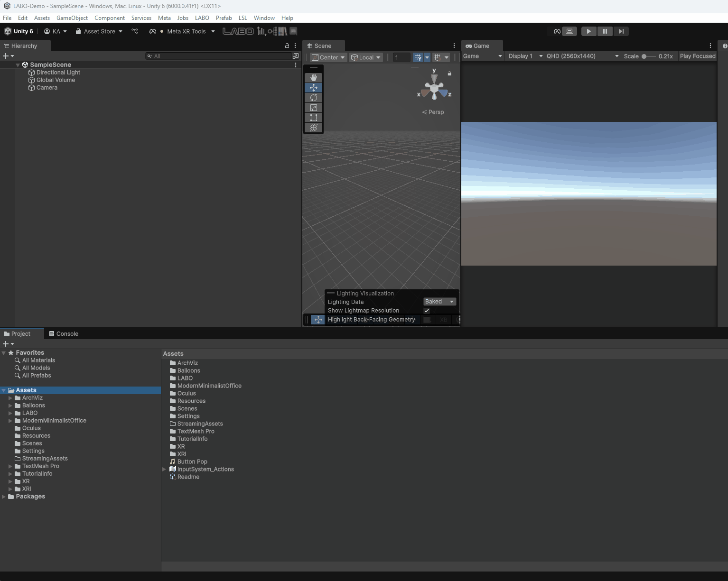Lock the Hierarchy panel
The height and width of the screenshot is (581, 728).
click(287, 46)
